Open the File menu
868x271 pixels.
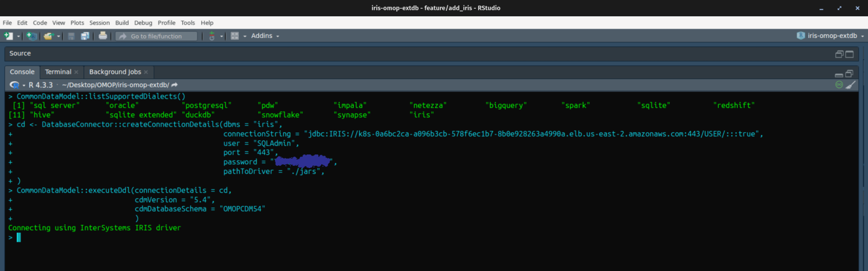coord(7,23)
